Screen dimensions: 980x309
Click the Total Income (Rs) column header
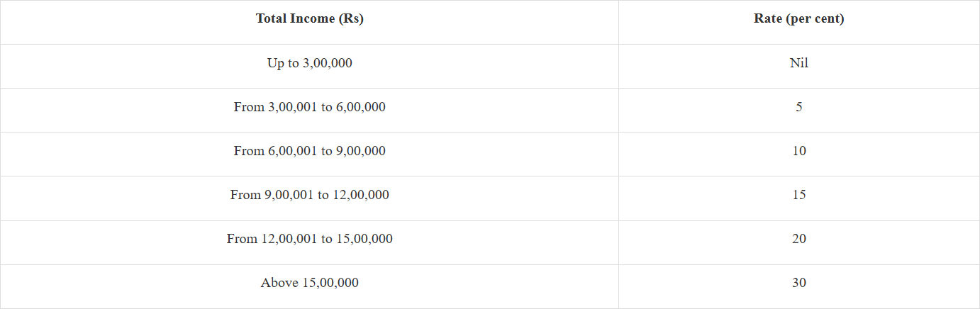point(309,22)
